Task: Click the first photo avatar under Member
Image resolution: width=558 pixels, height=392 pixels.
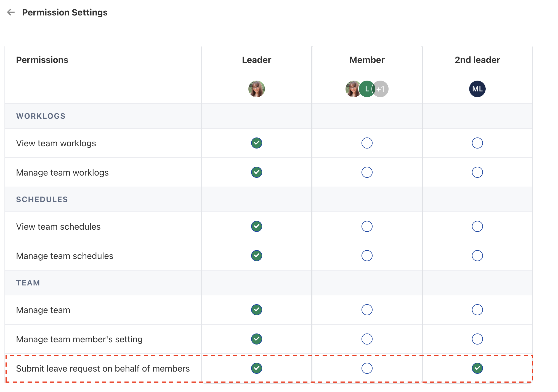Action: point(352,89)
